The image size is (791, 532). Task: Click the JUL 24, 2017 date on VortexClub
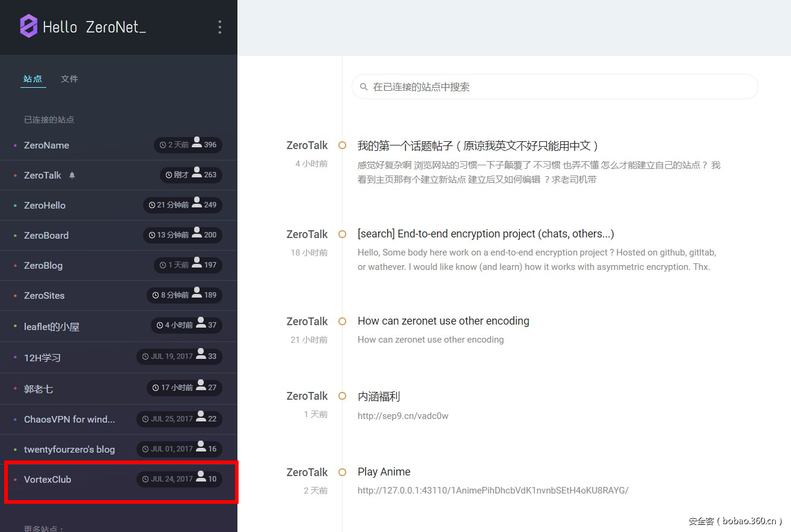pos(172,479)
